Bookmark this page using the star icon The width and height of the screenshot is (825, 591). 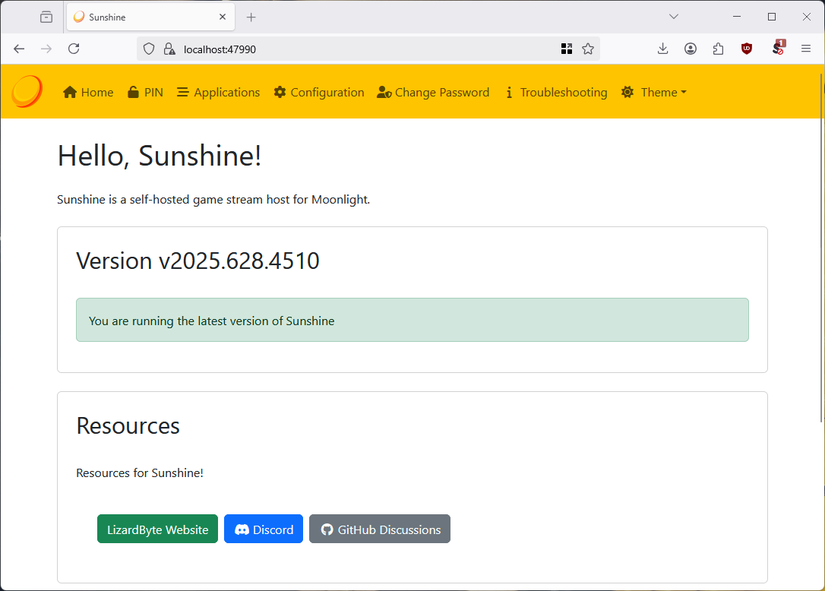pyautogui.click(x=588, y=48)
